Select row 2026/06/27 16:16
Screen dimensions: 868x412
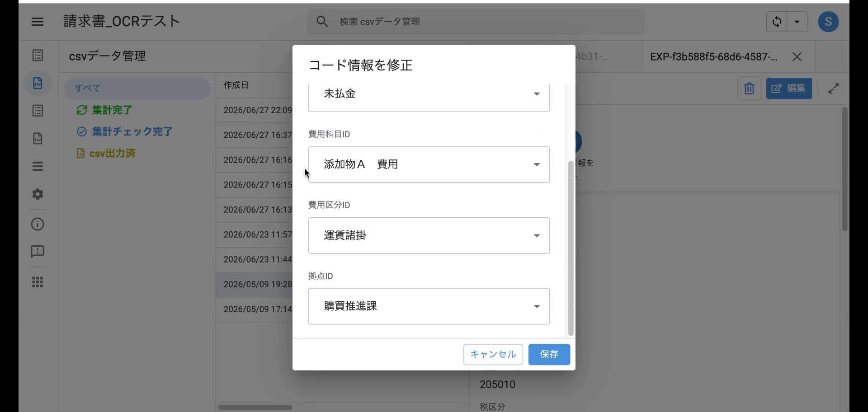(255, 160)
